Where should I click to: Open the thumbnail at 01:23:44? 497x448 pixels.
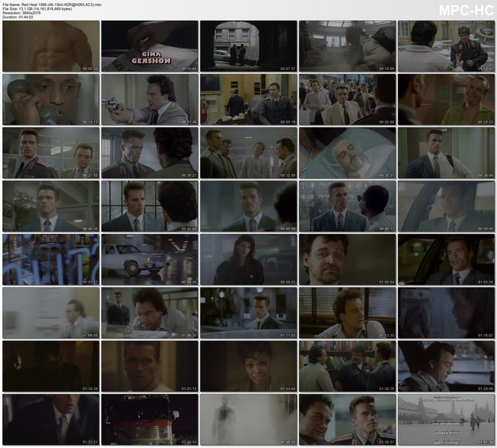[248, 366]
